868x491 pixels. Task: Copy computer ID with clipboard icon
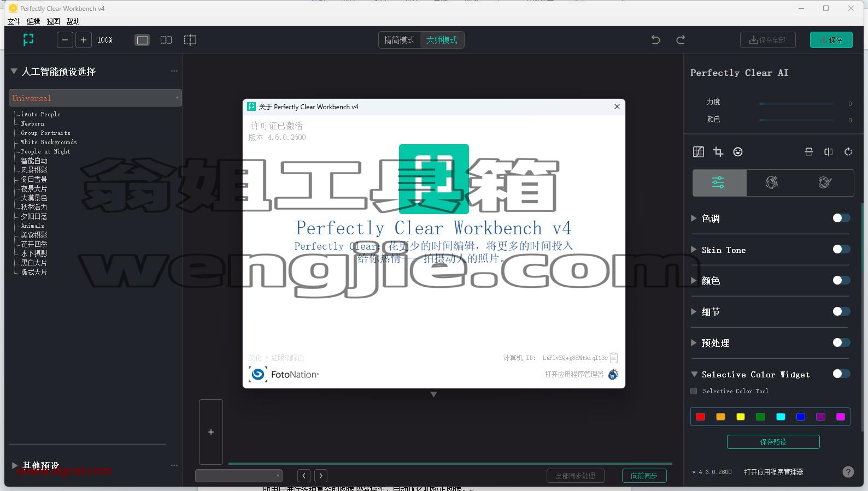pos(614,358)
